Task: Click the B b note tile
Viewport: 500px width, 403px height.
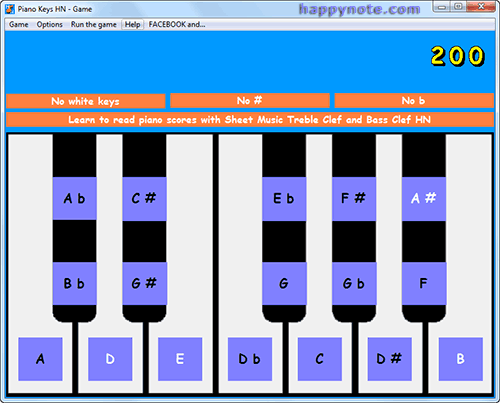Action: (74, 283)
